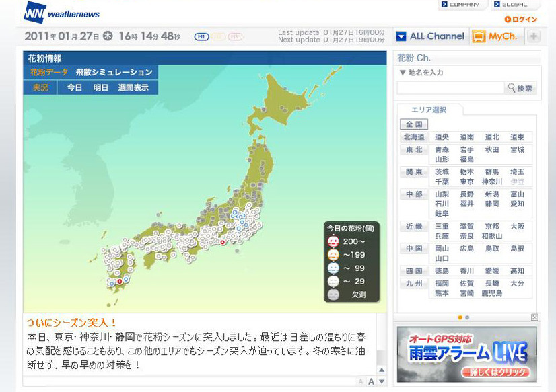This screenshot has height=392, width=556.
Task: Select 鹿児島 prefecture
Action: point(492,293)
